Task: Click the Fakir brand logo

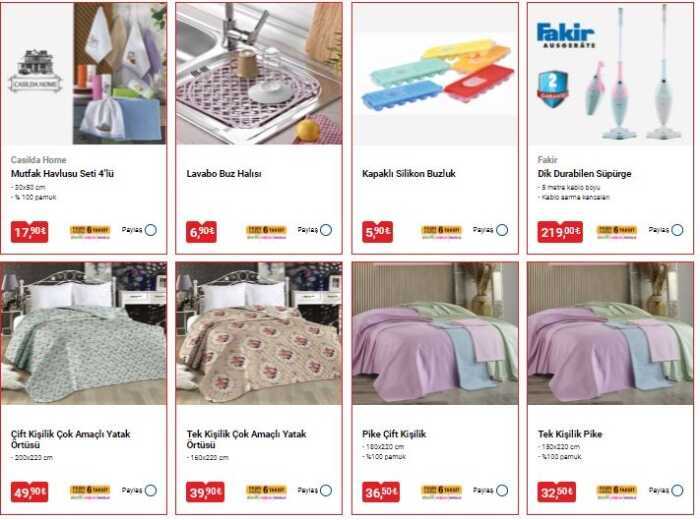Action: tap(566, 35)
